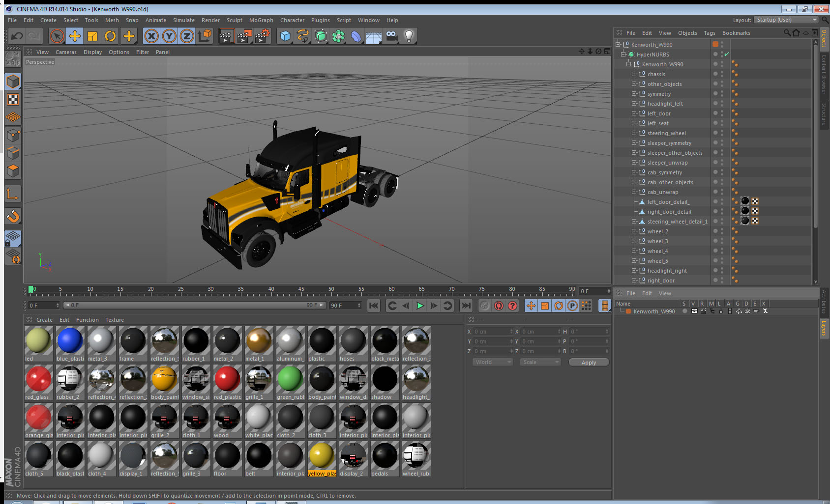Click the coordinate system icon
The image size is (830, 504).
point(205,36)
